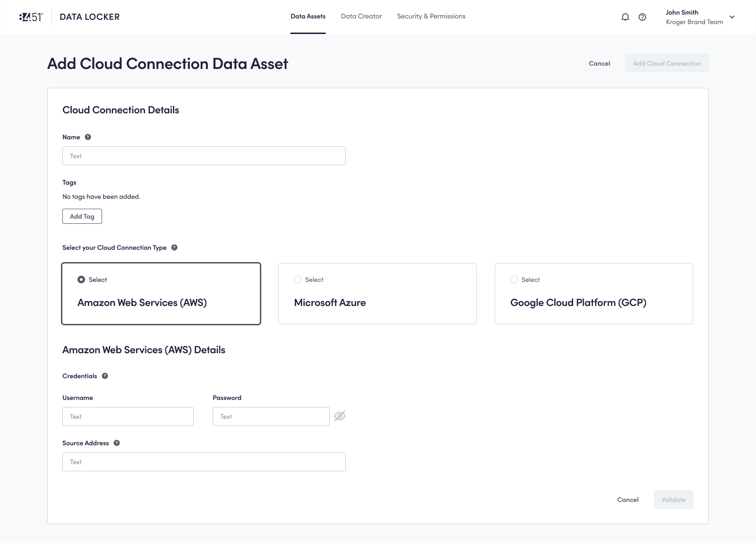Select the Google Cloud Platform radio button
Viewport: 756px width, 543px height.
tap(514, 280)
